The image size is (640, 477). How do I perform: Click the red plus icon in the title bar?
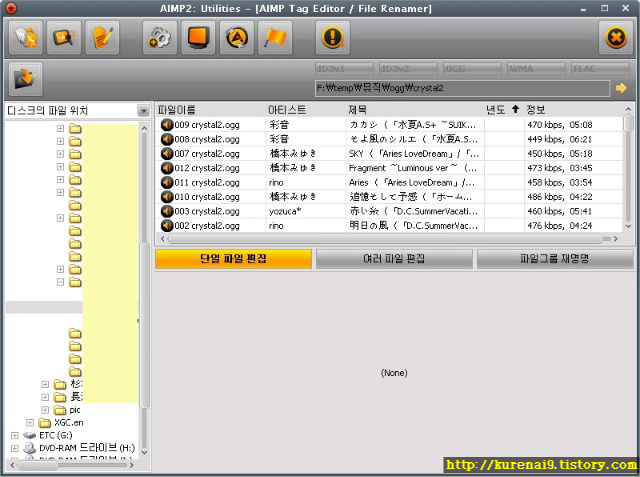pos(11,8)
